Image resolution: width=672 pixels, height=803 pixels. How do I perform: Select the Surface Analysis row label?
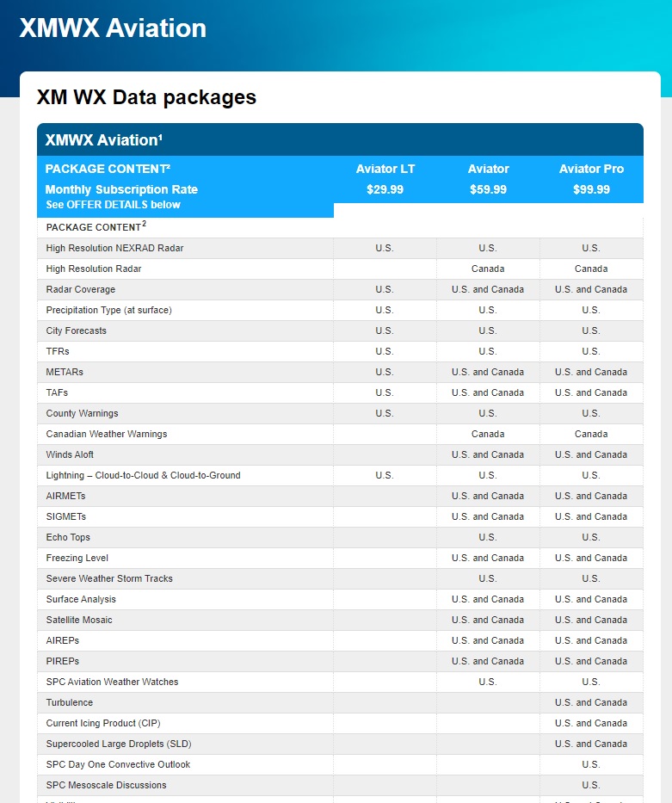(x=81, y=599)
